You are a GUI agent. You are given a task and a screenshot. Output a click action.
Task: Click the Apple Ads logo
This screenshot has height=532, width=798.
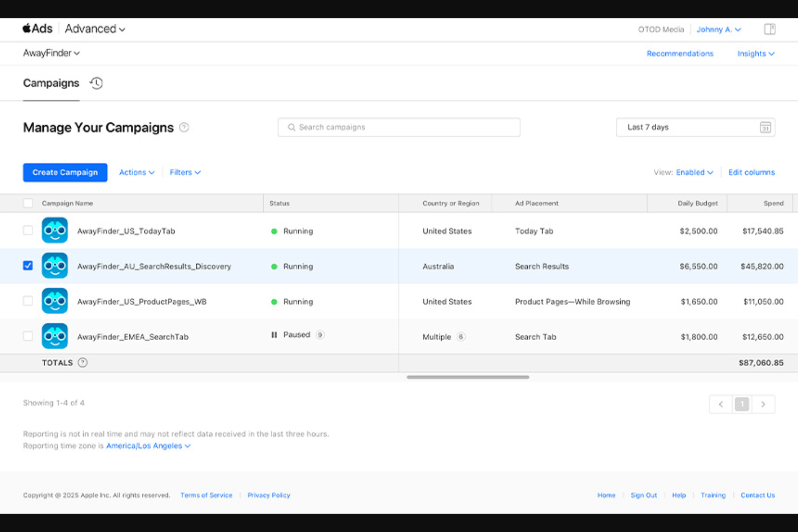[38, 29]
